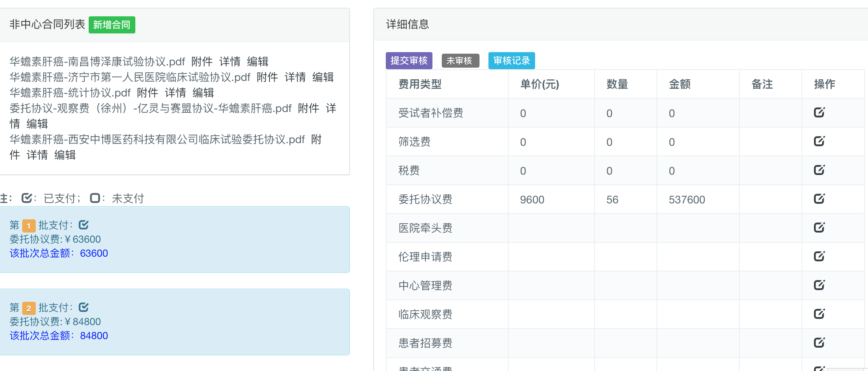Edit the 税费 row
The width and height of the screenshot is (868, 371).
tap(819, 170)
